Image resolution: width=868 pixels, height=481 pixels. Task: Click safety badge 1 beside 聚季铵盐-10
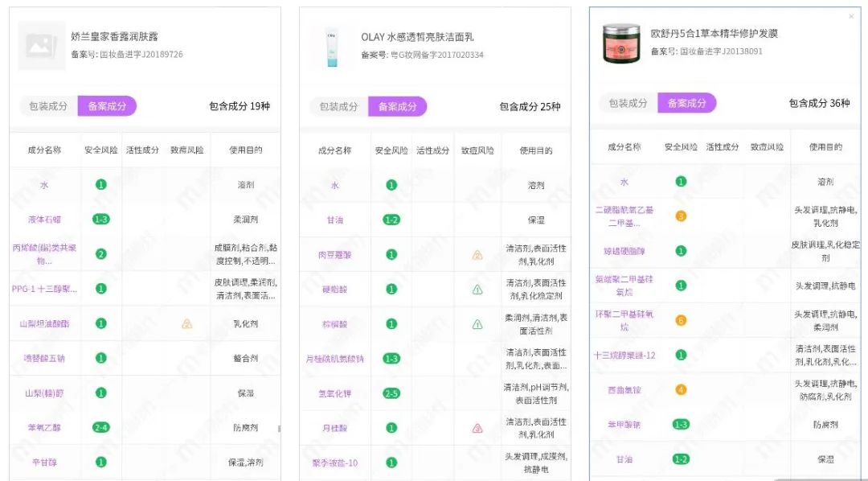tap(391, 462)
